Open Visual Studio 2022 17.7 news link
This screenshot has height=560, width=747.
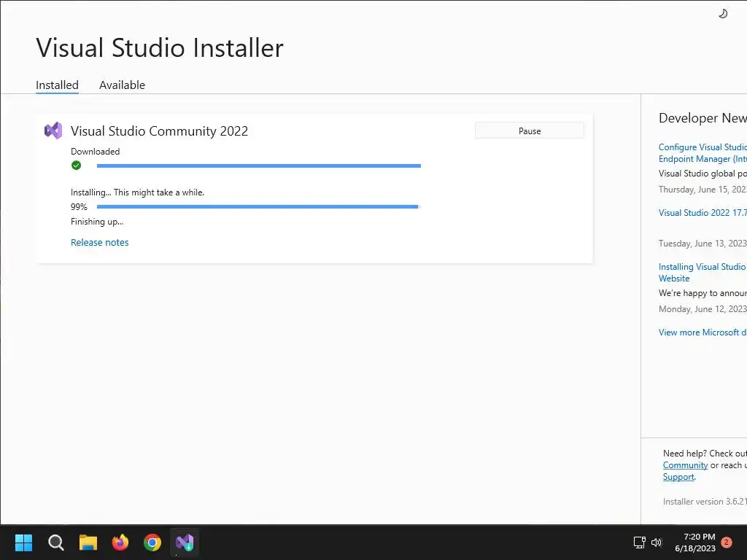pos(703,213)
